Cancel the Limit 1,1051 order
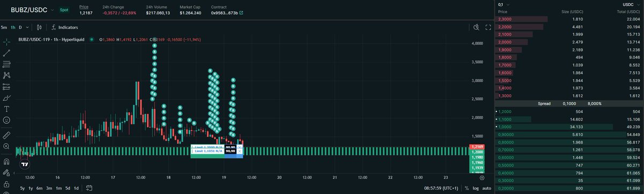Screen dimensions: 644x194 (240, 151)
